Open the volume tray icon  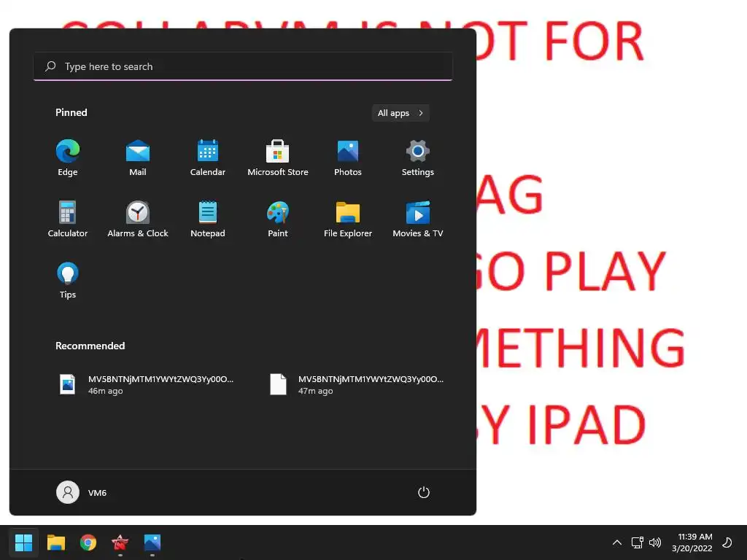click(655, 542)
